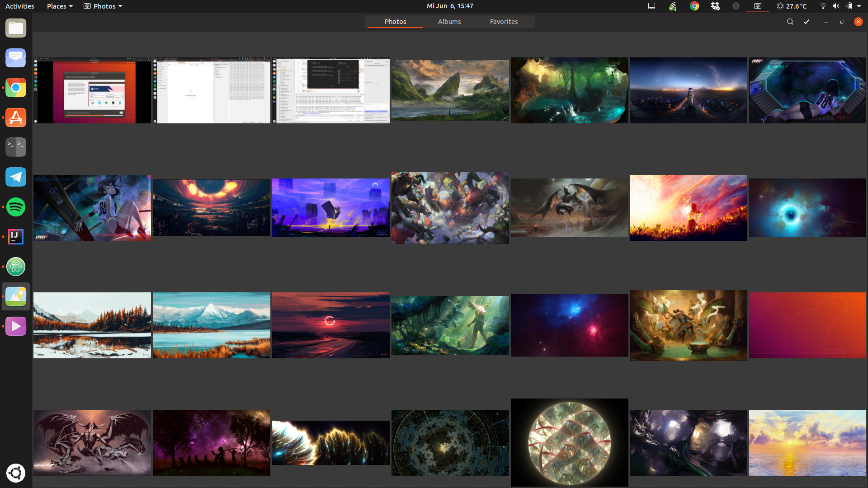868x488 pixels.
Task: Open Telegram from the dock
Action: point(16,177)
